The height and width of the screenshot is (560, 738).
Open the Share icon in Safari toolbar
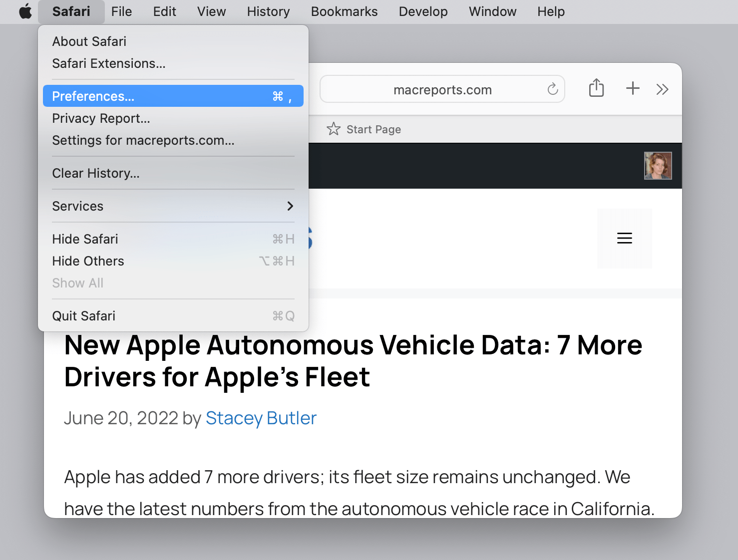pos(596,88)
